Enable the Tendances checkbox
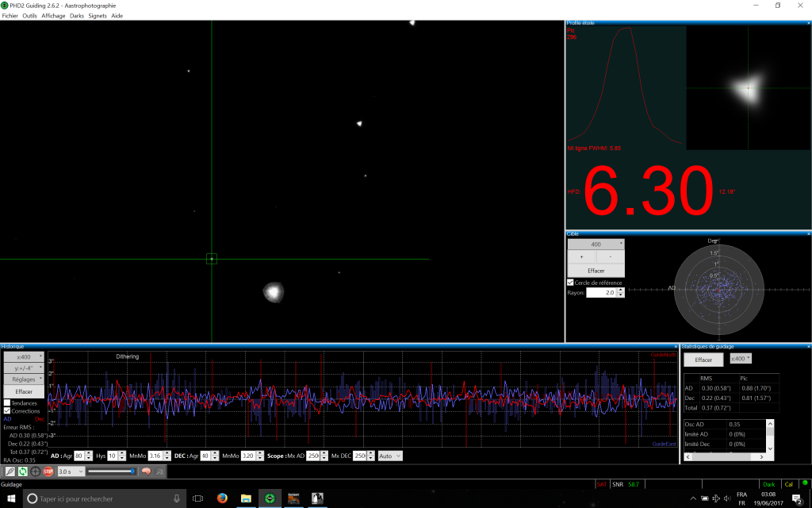This screenshot has width=812, height=508. click(x=7, y=402)
